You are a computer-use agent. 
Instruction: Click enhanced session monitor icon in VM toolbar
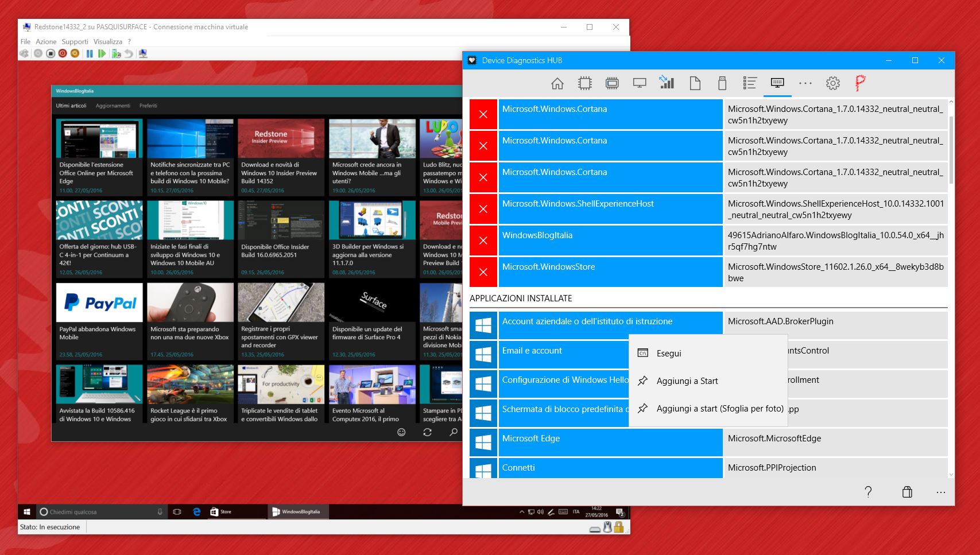click(x=143, y=53)
